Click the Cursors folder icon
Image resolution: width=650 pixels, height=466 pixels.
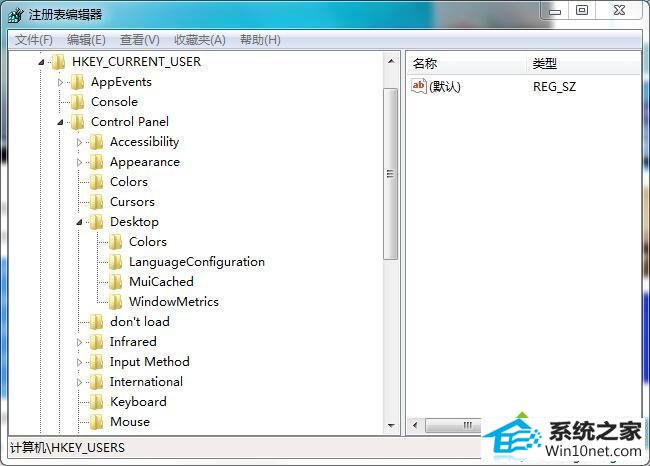pos(97,202)
